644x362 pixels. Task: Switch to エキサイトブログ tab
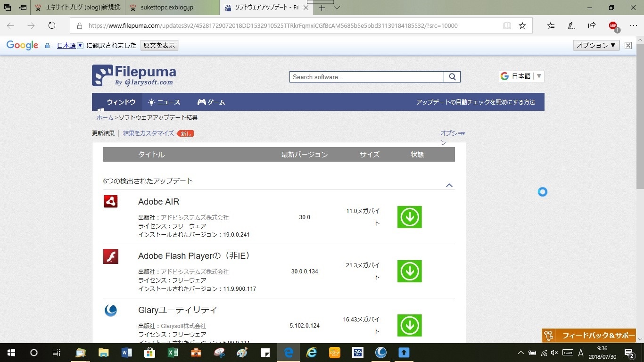coord(78,8)
